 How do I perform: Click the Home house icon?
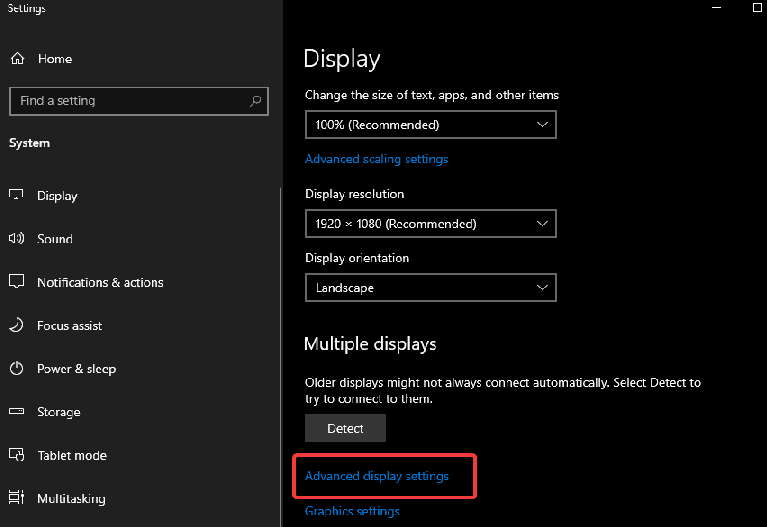18,59
